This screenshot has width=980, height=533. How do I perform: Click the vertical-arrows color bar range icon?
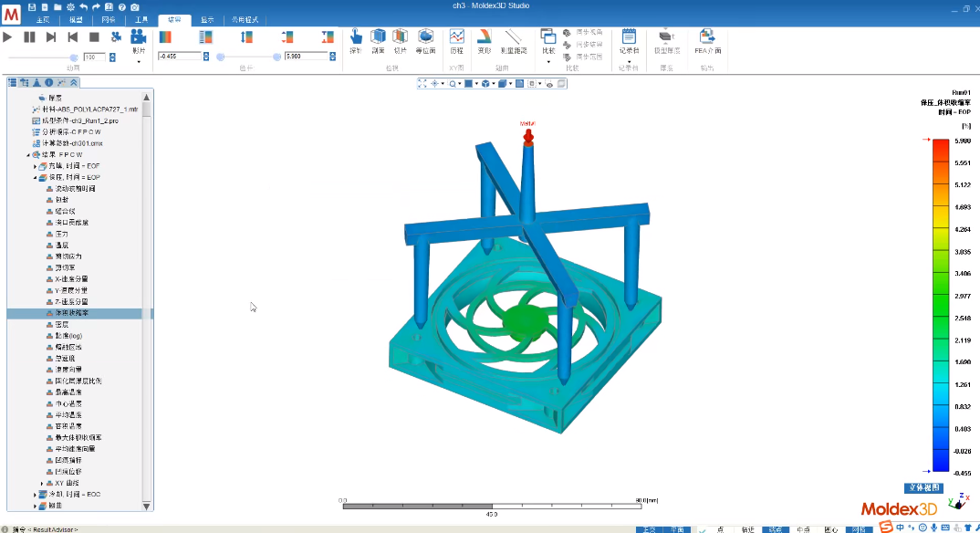click(247, 37)
